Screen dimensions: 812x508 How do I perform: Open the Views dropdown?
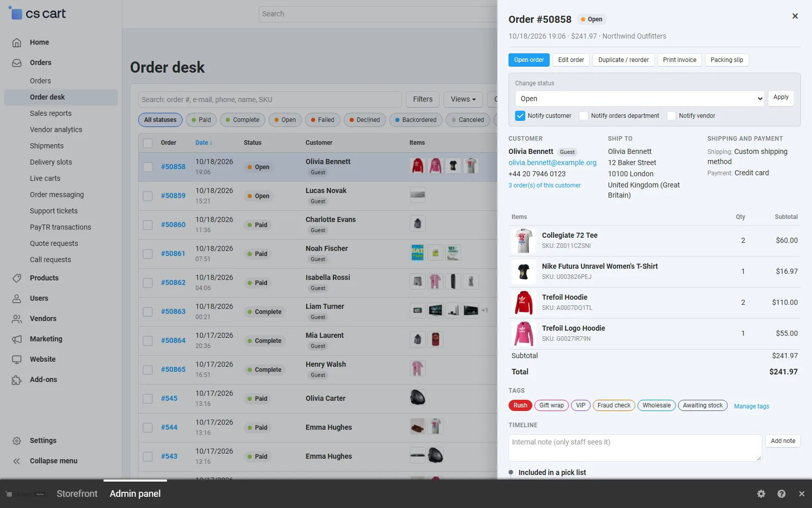point(463,100)
